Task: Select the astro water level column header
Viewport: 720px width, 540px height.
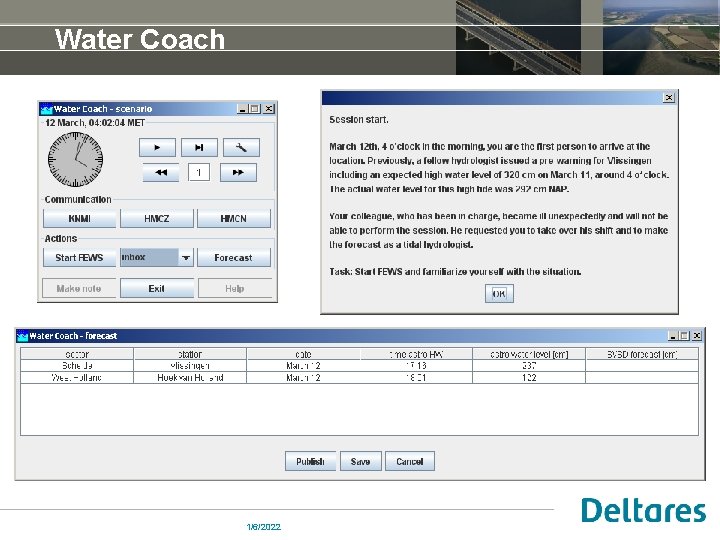Action: [529, 354]
